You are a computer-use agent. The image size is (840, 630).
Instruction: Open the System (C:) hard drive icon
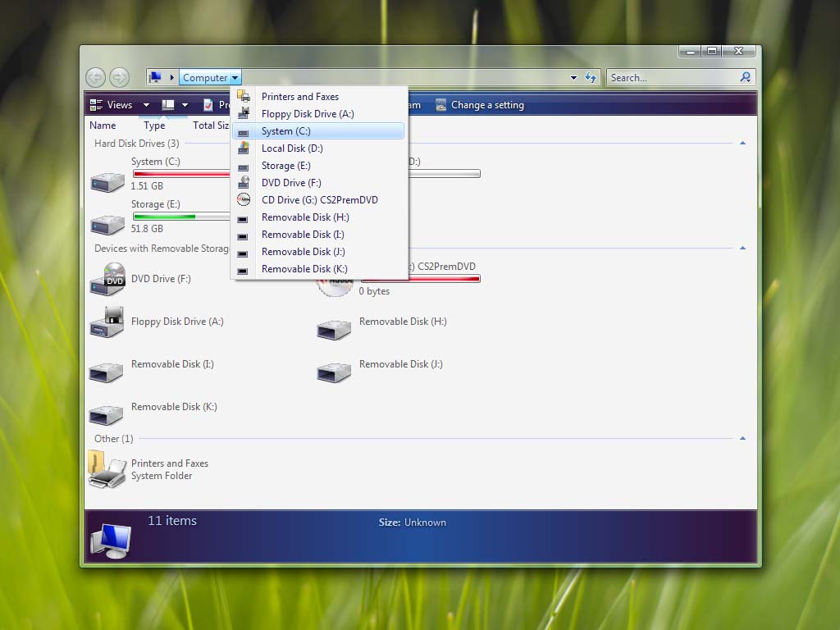pos(107,182)
